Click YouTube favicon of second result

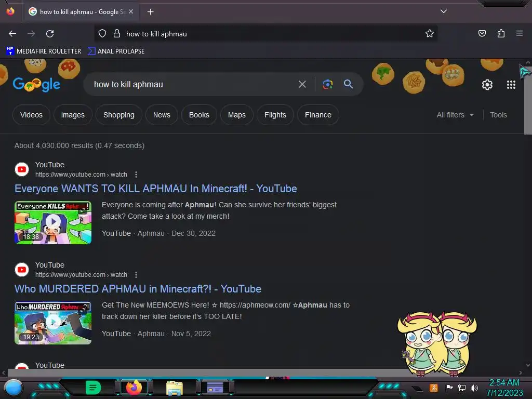click(22, 270)
